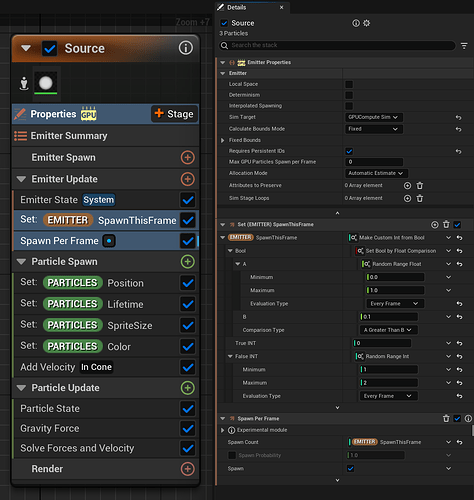Disable Gravity Force module checkbox
This screenshot has width=474, height=500.
pyautogui.click(x=188, y=428)
